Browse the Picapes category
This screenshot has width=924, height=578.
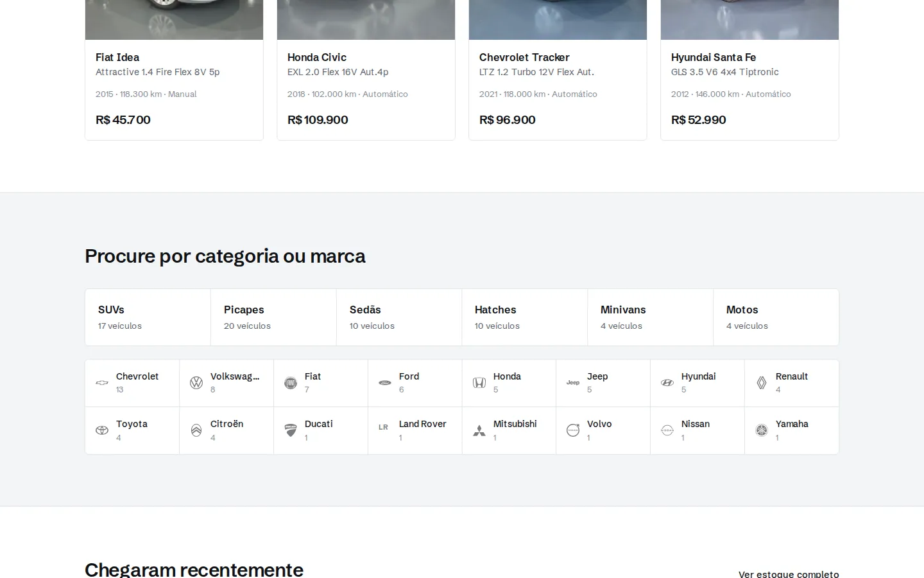[273, 317]
